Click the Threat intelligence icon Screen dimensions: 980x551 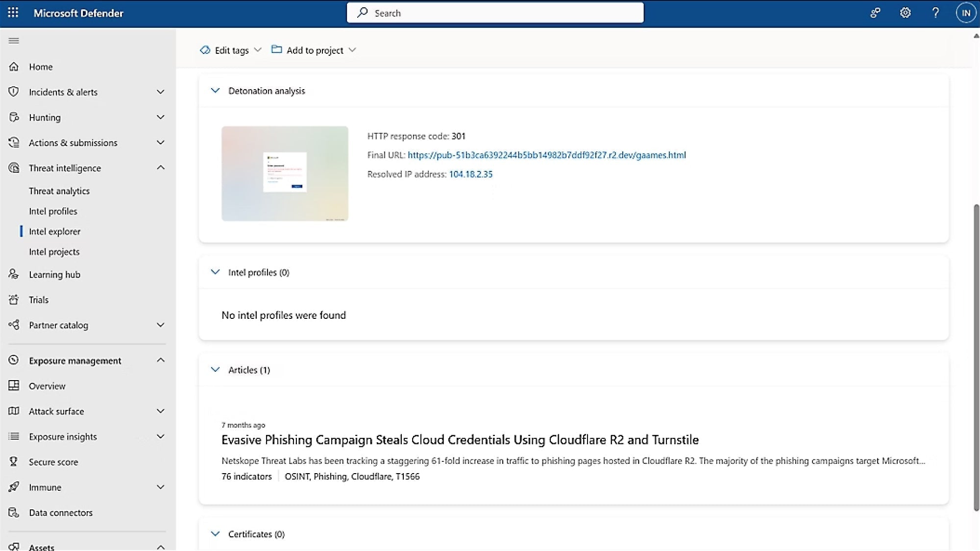(x=14, y=168)
